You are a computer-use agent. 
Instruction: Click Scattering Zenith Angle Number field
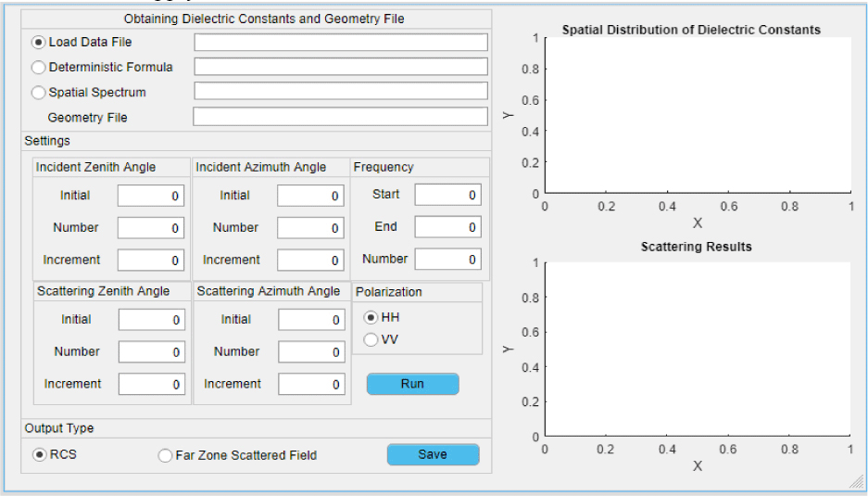[151, 352]
